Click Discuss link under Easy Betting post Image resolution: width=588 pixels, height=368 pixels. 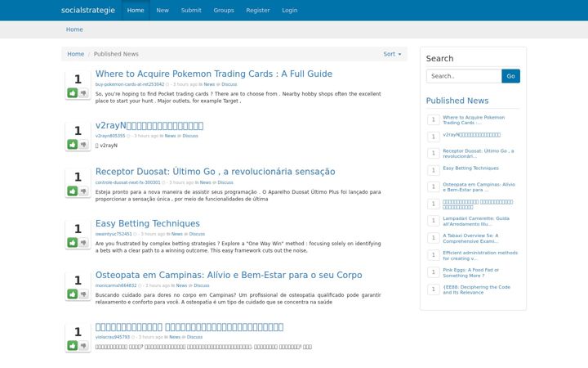pyautogui.click(x=197, y=234)
